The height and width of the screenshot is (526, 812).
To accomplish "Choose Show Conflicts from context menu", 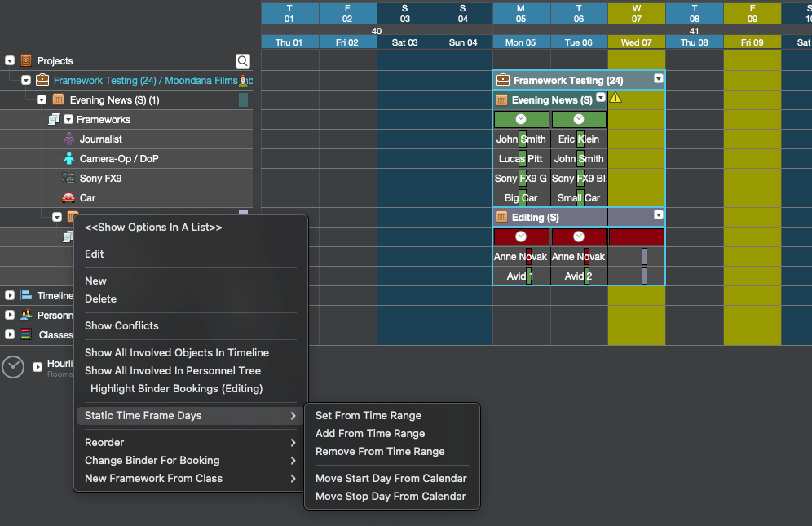I will 121,325.
